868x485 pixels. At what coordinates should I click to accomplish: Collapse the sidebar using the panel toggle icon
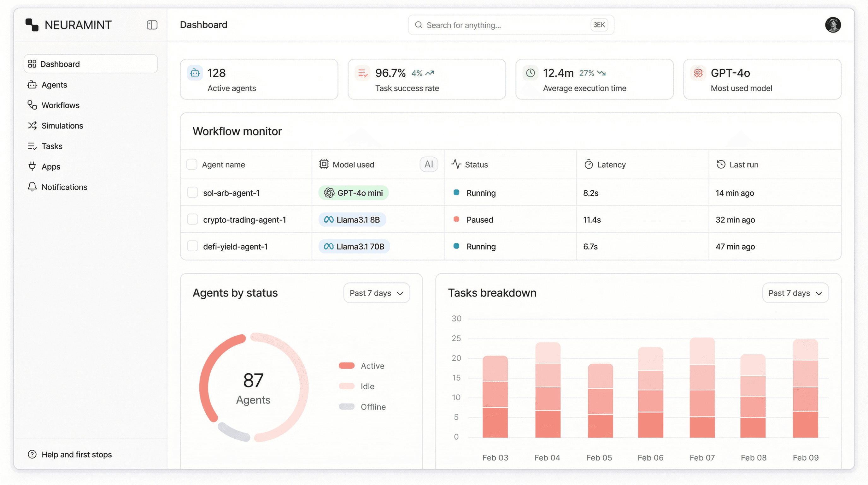coord(152,25)
